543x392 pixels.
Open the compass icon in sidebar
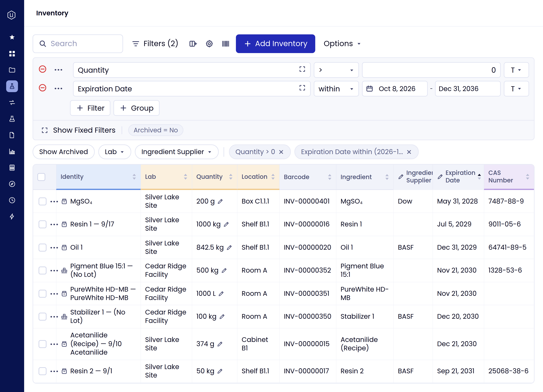click(x=12, y=184)
